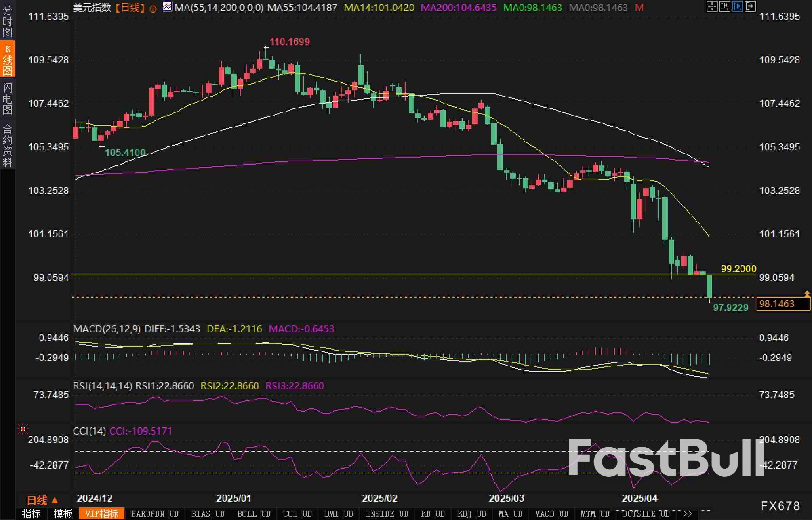Click the VIP指标 button
Viewport: 812px width, 520px height.
coord(102,514)
